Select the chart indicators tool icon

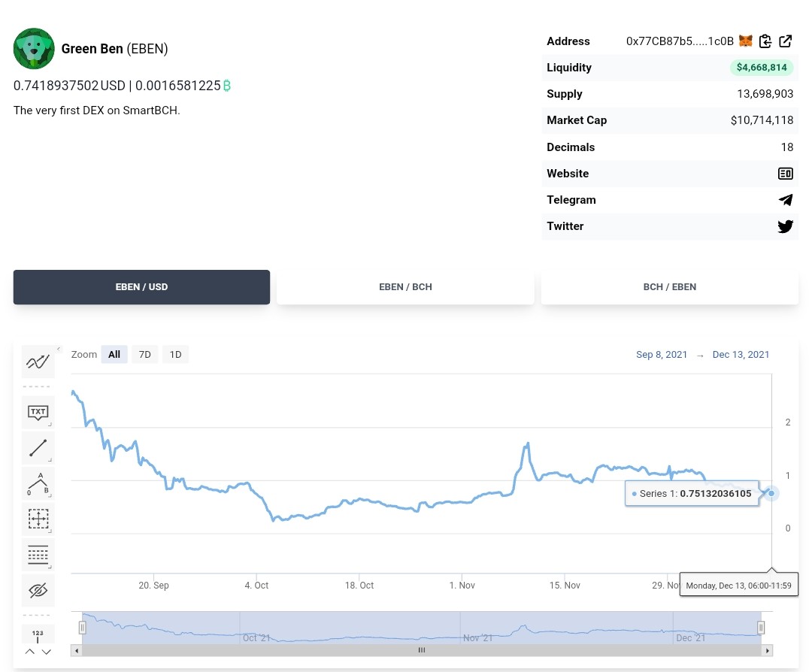[38, 362]
